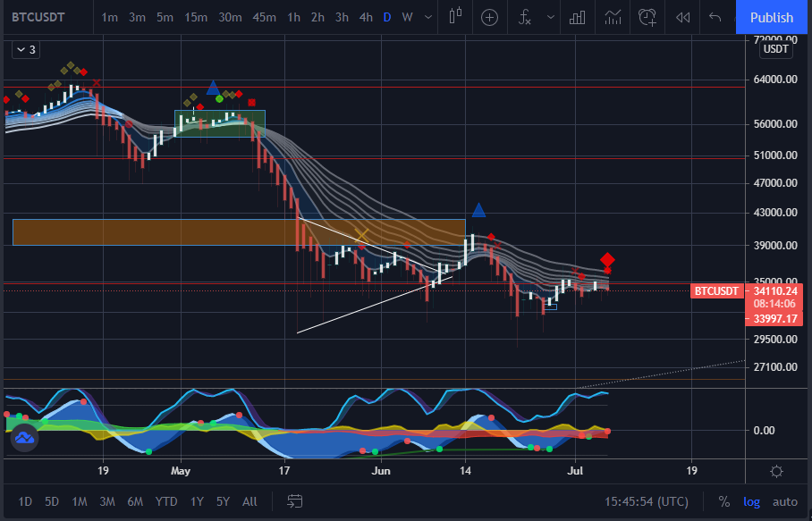The height and width of the screenshot is (521, 812).
Task: Set the range to 5D
Action: [52, 501]
